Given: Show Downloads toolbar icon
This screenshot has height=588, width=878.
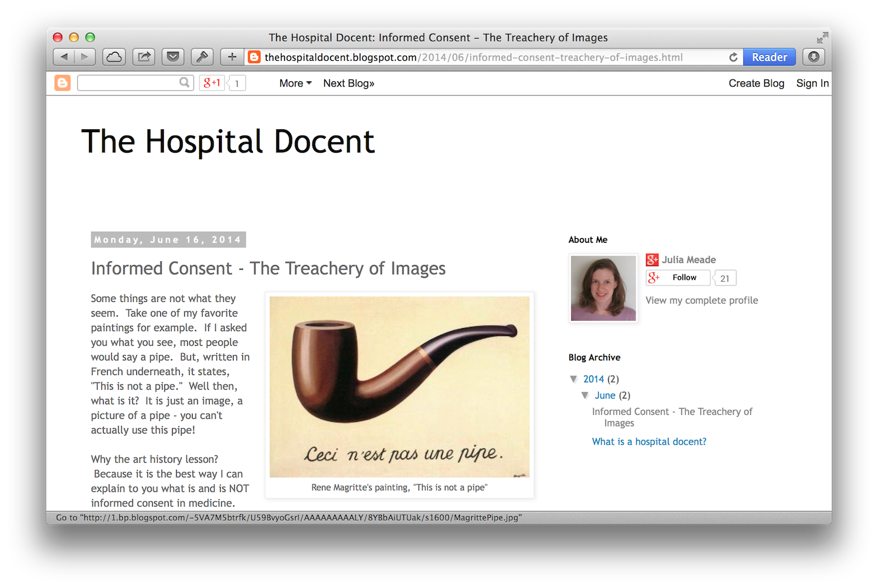Looking at the screenshot, I should (814, 57).
